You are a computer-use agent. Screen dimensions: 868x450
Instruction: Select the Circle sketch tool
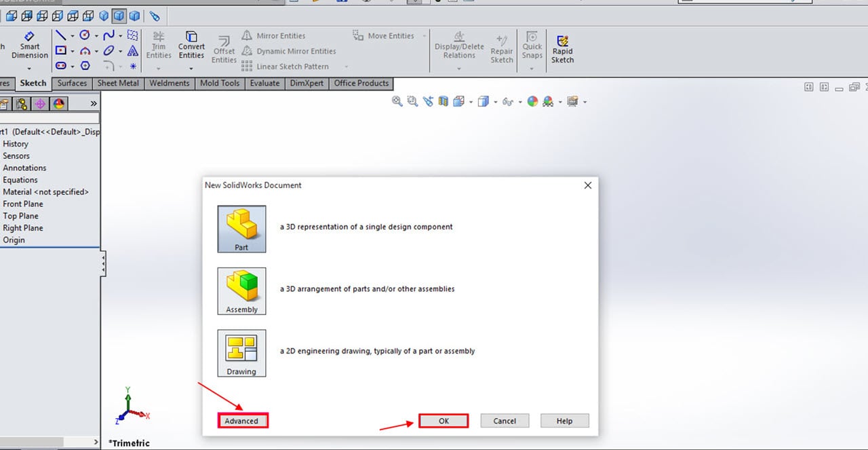pyautogui.click(x=85, y=35)
